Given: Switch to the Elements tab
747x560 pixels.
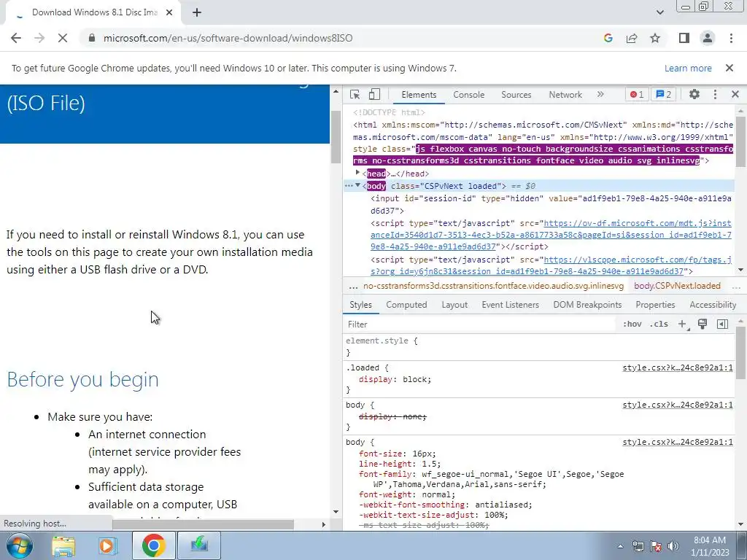Looking at the screenshot, I should [419, 94].
